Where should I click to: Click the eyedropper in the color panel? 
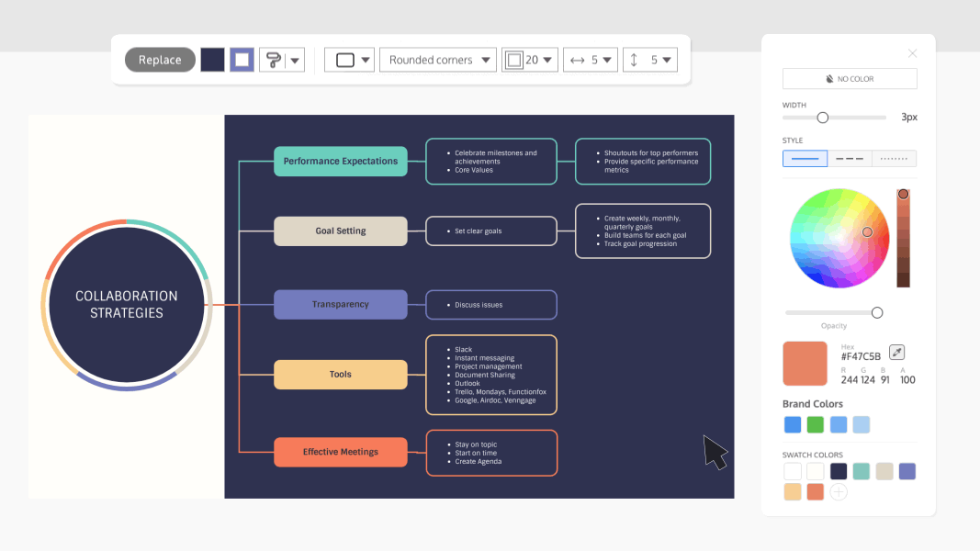(x=897, y=352)
